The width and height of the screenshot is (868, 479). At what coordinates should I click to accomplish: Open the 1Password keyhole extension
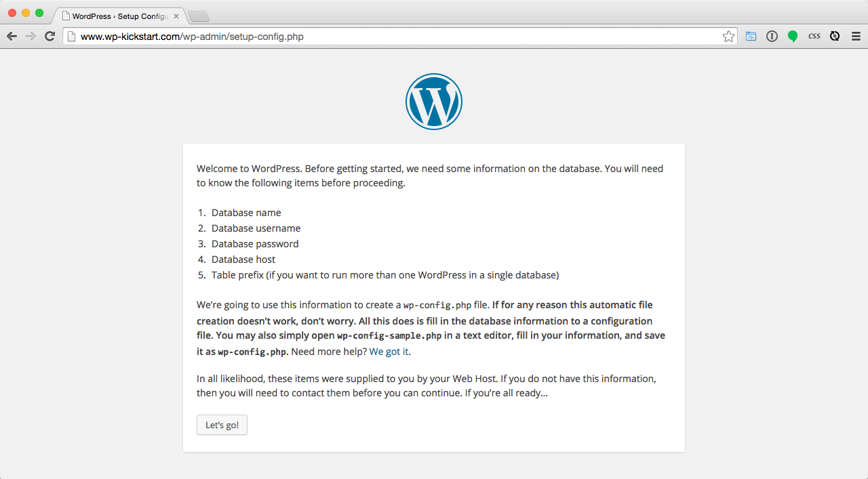coord(772,37)
